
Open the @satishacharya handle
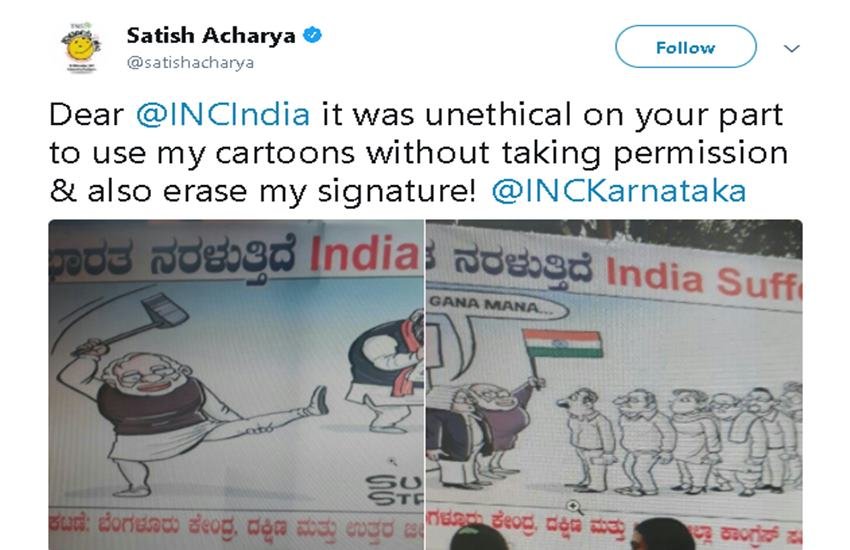click(190, 63)
